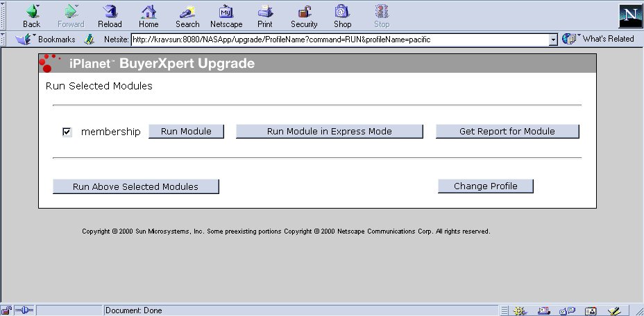
Task: Open newsgroups icon in component bar
Action: (567, 311)
